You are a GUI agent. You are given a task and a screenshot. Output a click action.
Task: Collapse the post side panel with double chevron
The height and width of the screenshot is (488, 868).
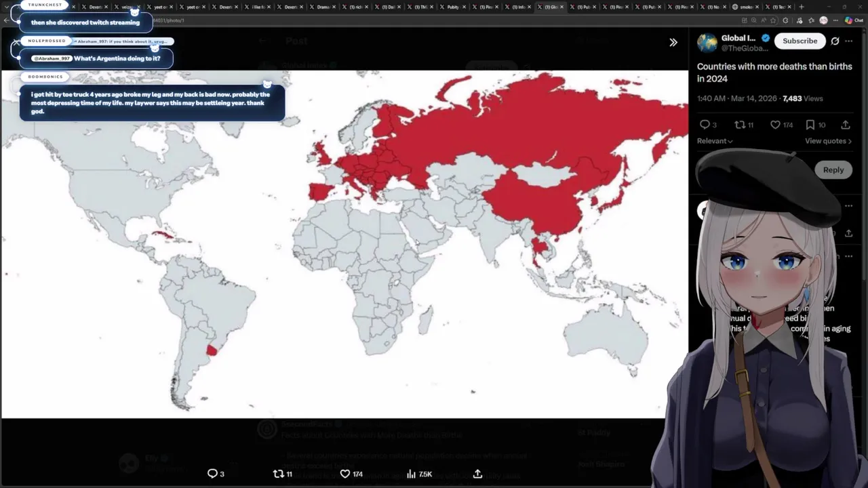[x=673, y=42]
